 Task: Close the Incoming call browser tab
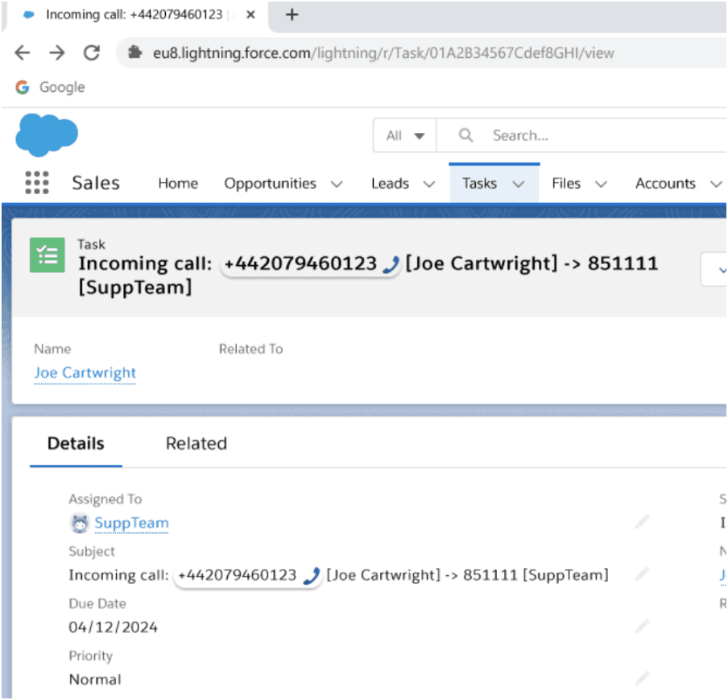pyautogui.click(x=250, y=14)
